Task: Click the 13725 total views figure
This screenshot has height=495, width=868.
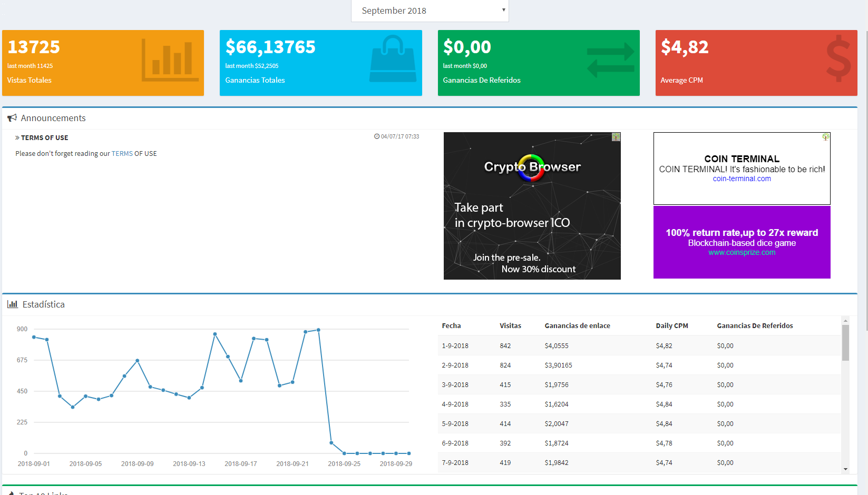Action: [34, 47]
